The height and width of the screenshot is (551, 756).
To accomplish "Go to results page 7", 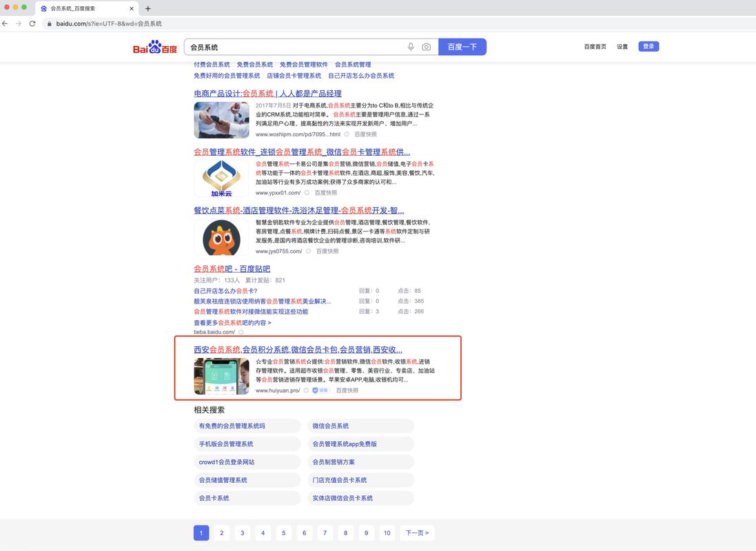I will (x=325, y=532).
